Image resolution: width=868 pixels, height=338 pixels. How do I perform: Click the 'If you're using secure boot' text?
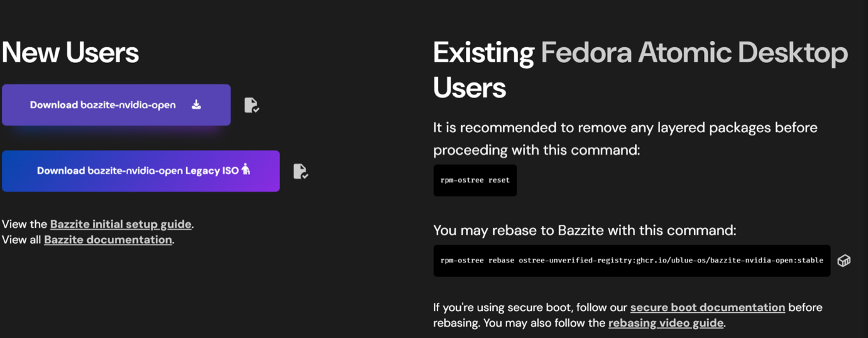[x=530, y=307]
